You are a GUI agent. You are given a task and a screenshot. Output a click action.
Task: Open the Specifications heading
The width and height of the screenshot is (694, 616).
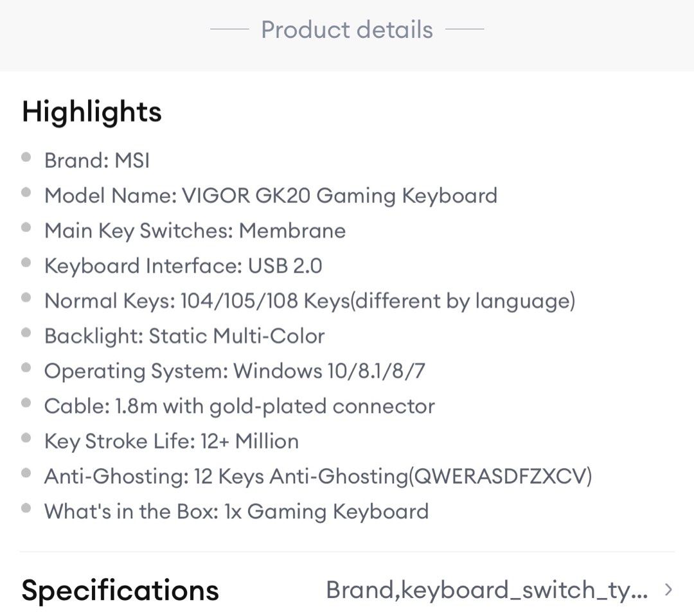point(119,588)
